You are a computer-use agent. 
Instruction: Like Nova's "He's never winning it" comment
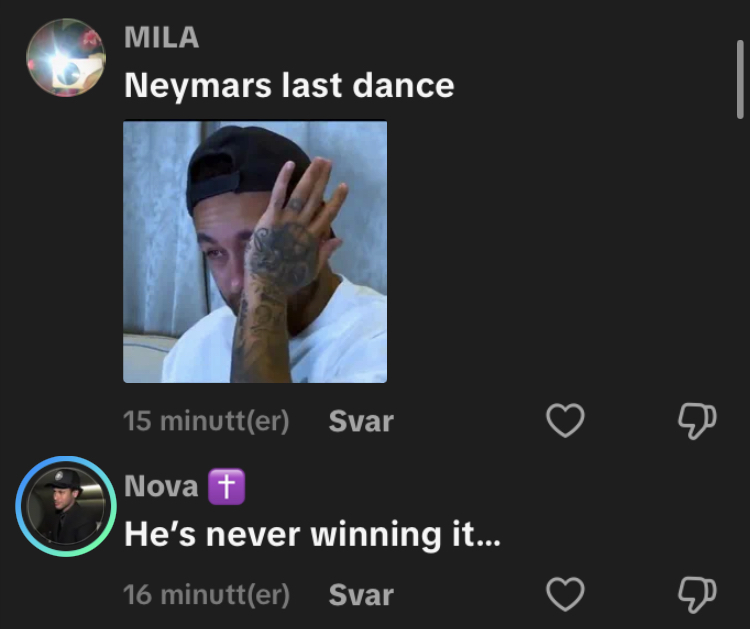coord(565,594)
